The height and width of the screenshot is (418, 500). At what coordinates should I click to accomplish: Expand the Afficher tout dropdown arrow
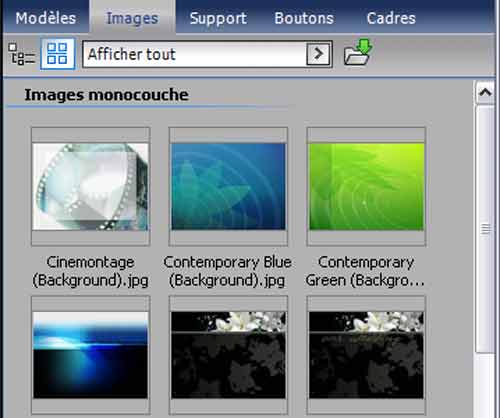318,54
